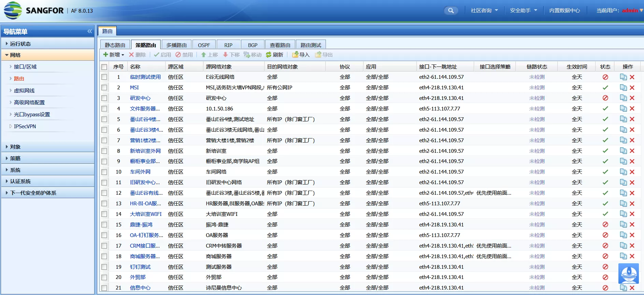Open the floating assistant robot icon
The height and width of the screenshot is (295, 644).
[628, 273]
